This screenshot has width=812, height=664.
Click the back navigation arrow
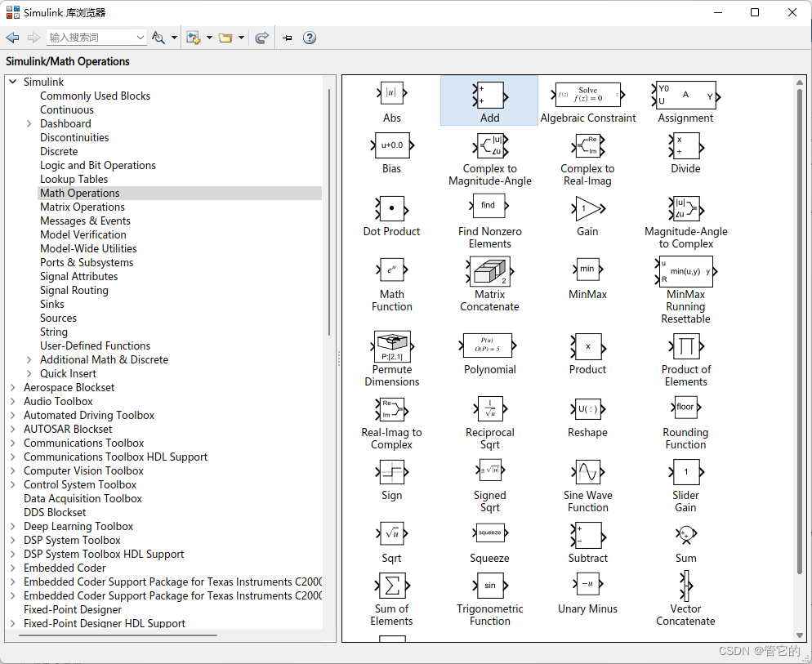(13, 38)
